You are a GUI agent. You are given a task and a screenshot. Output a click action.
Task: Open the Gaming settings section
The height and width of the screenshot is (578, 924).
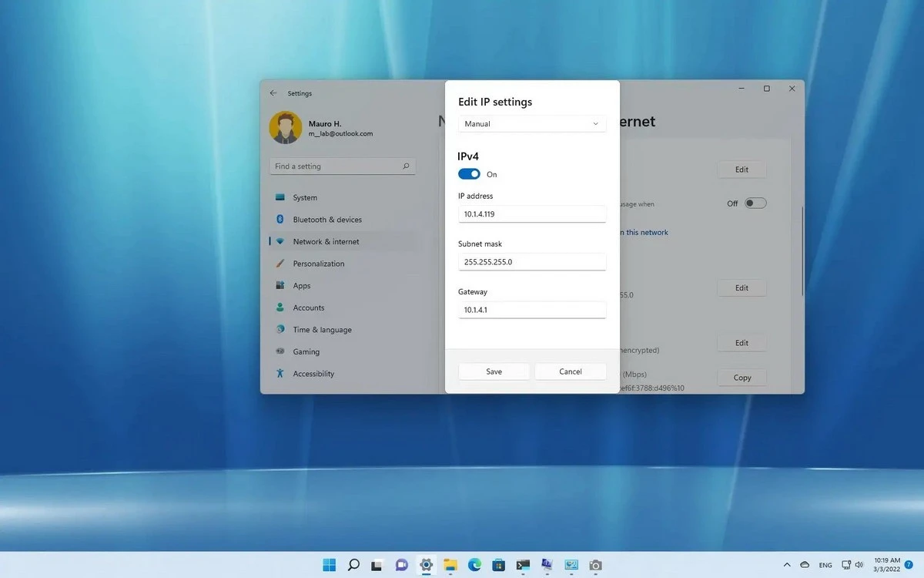306,351
